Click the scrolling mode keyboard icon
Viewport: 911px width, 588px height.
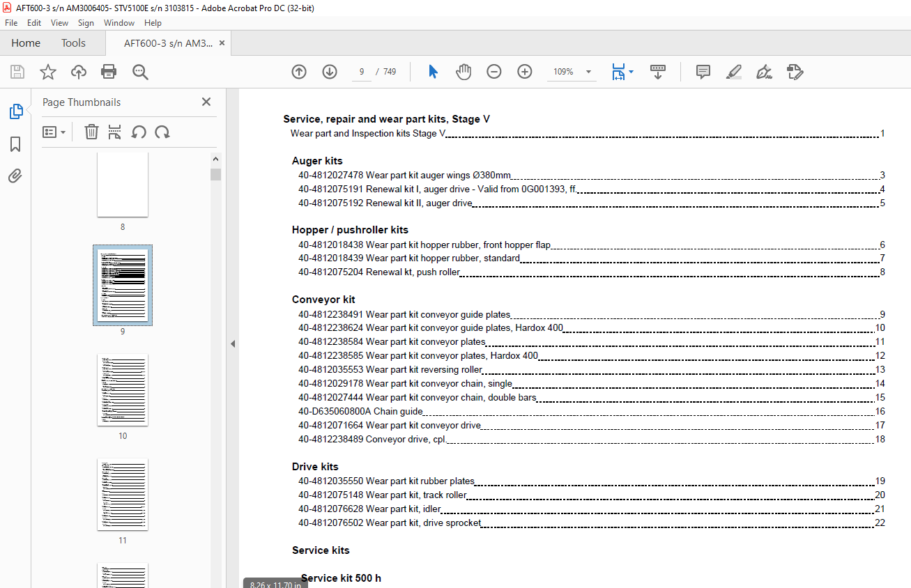tap(658, 72)
